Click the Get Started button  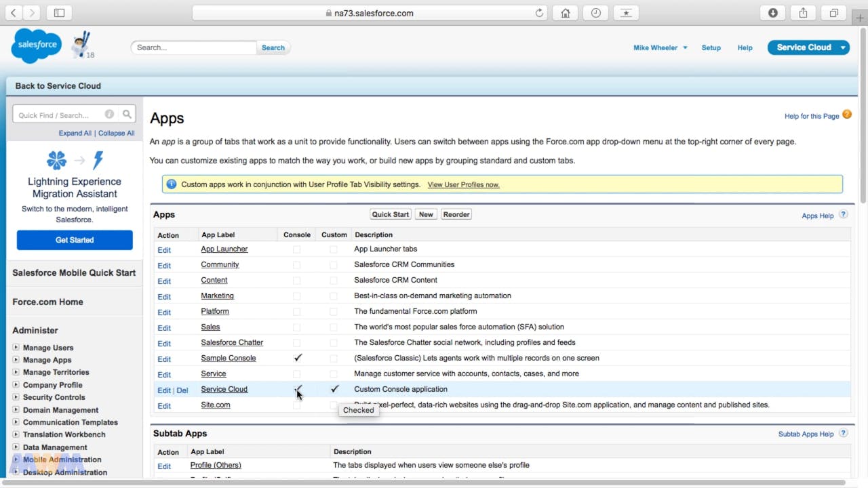click(75, 240)
